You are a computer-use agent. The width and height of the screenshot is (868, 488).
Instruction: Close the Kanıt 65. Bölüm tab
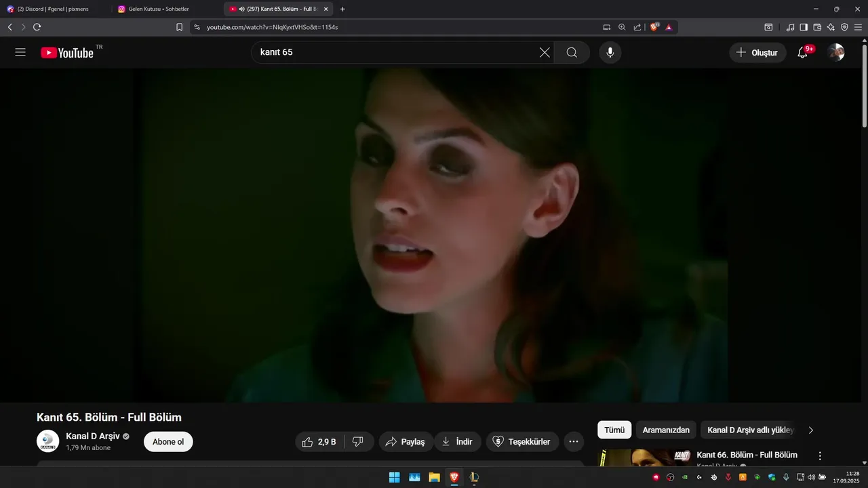click(x=325, y=9)
